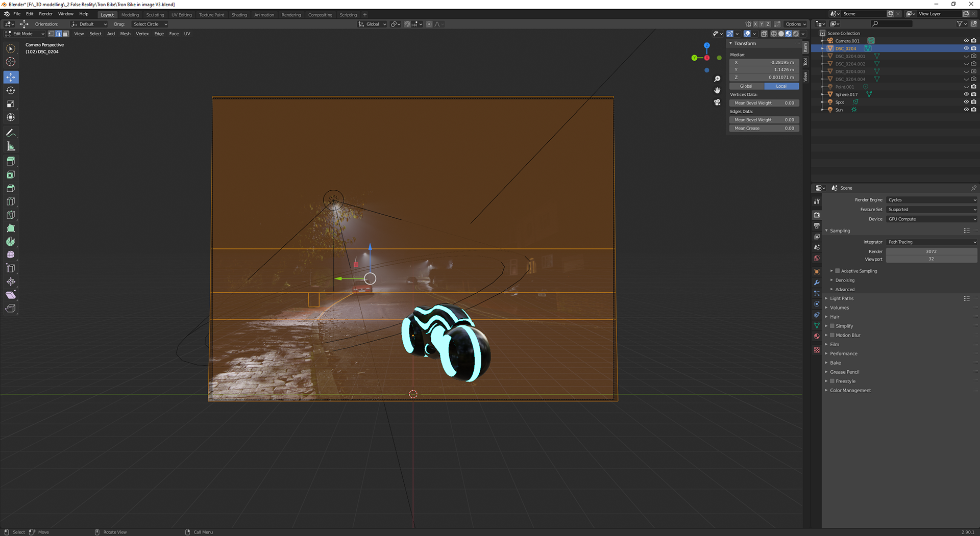980x536 pixels.
Task: Open the Mesh menu in viewport header
Action: (x=125, y=34)
